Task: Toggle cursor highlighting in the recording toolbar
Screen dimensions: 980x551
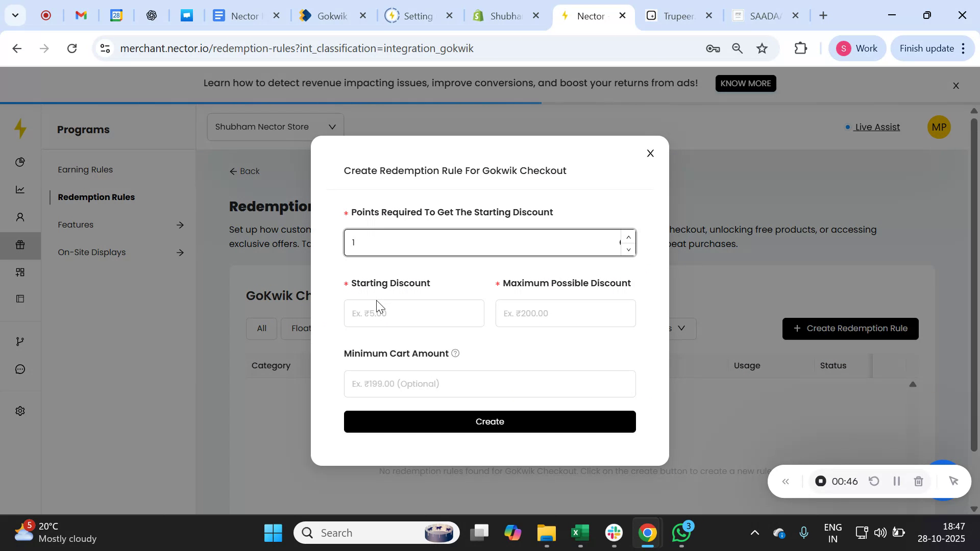Action: pyautogui.click(x=954, y=481)
